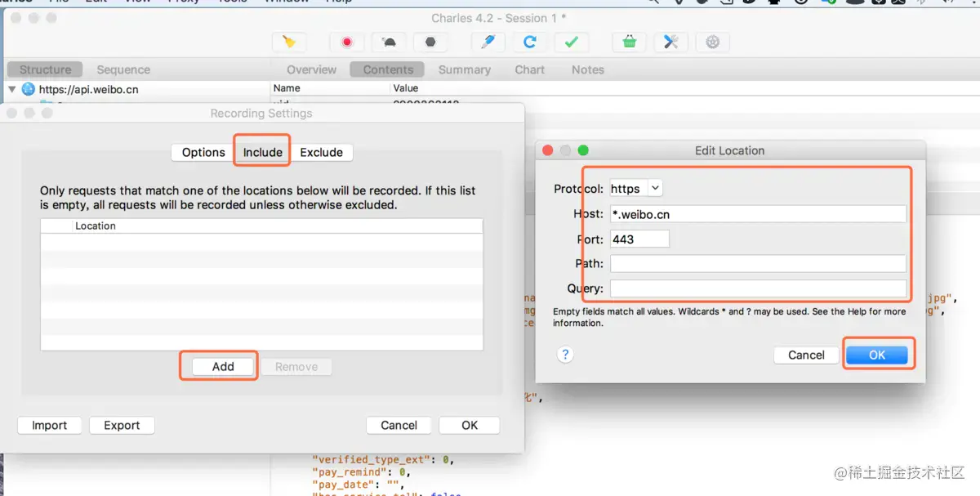980x496 pixels.
Task: Click the Port field containing 443
Action: point(639,239)
